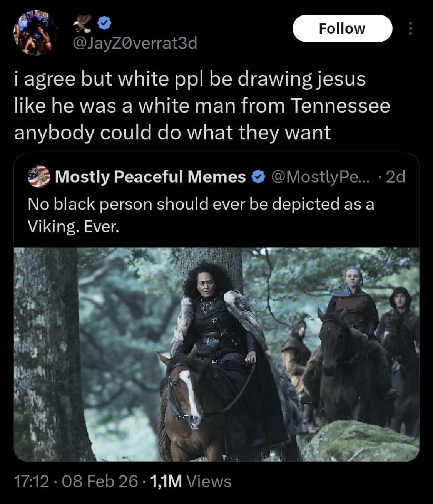Click the blonde rider in the image
The height and width of the screenshot is (504, 433).
[x=352, y=301]
